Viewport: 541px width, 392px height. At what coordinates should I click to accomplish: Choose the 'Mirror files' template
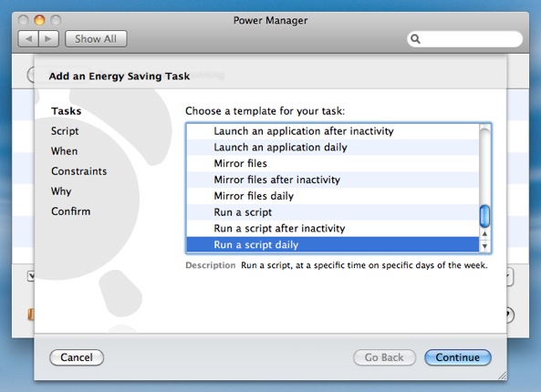pyautogui.click(x=333, y=163)
